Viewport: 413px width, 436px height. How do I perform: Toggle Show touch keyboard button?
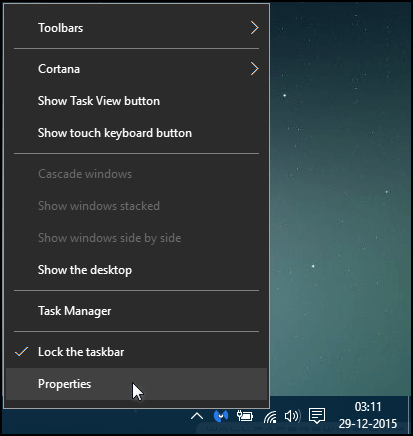pos(136,133)
